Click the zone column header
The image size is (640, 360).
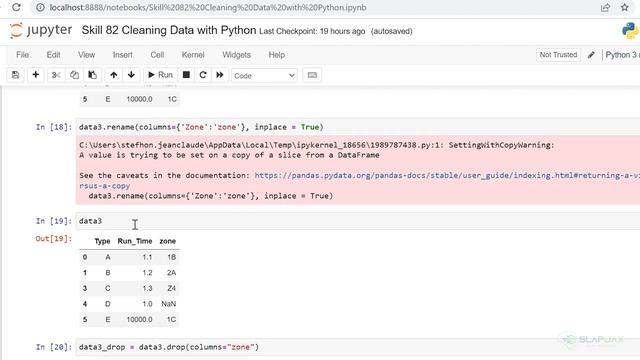(x=167, y=241)
